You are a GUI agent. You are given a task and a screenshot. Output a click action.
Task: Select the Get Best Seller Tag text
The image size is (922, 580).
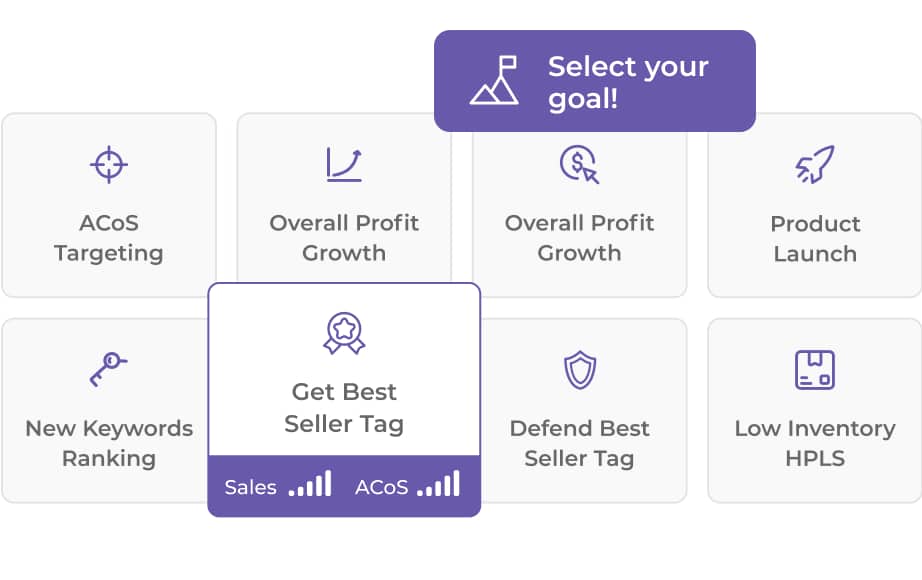click(344, 407)
